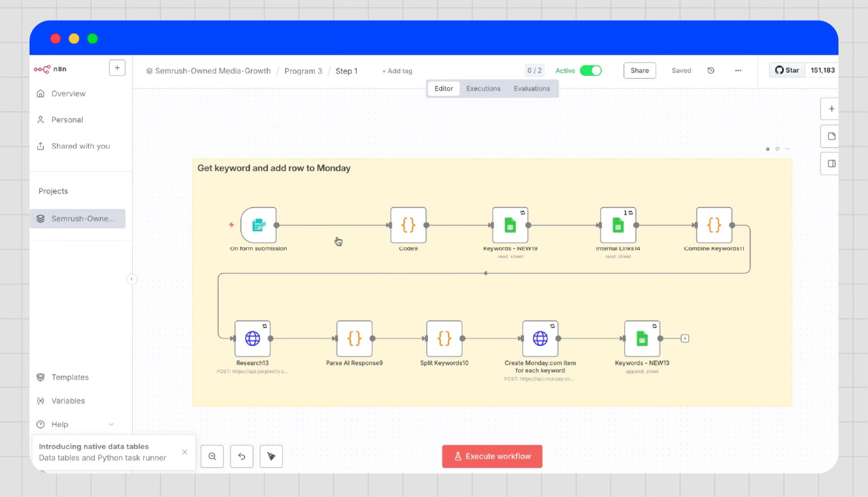The width and height of the screenshot is (868, 497).
Task: Click Program 3 breadcrumb
Action: pyautogui.click(x=303, y=71)
